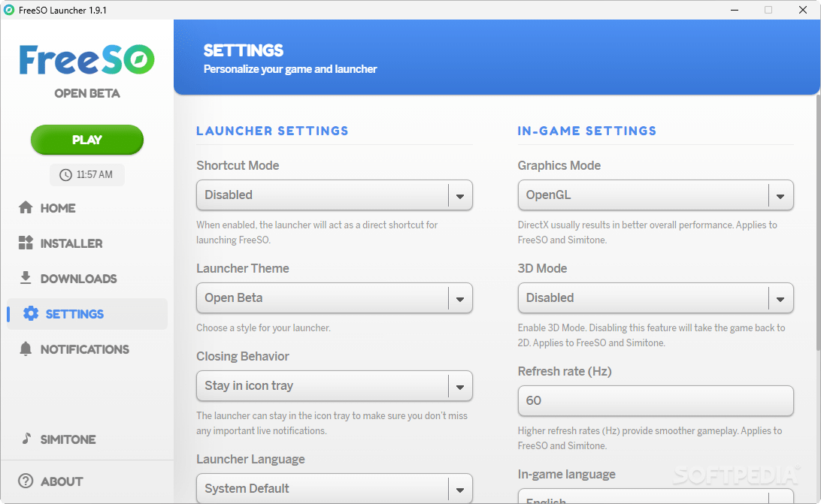Image resolution: width=821 pixels, height=504 pixels.
Task: Click the Notifications bell icon
Action: pos(26,349)
